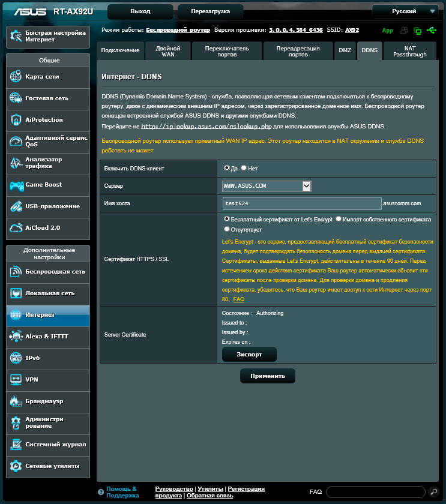Open the WWW.ASUS.COM server dropdown

tap(267, 186)
